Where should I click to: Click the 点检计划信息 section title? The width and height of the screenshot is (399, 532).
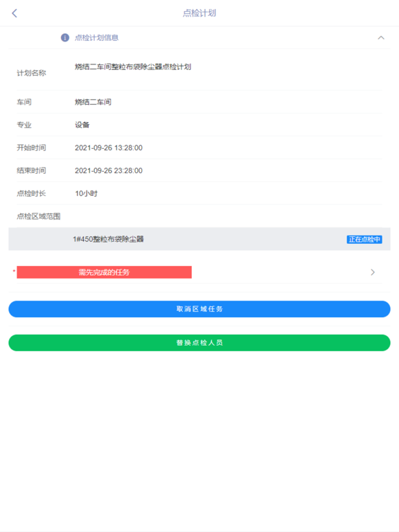(x=96, y=37)
